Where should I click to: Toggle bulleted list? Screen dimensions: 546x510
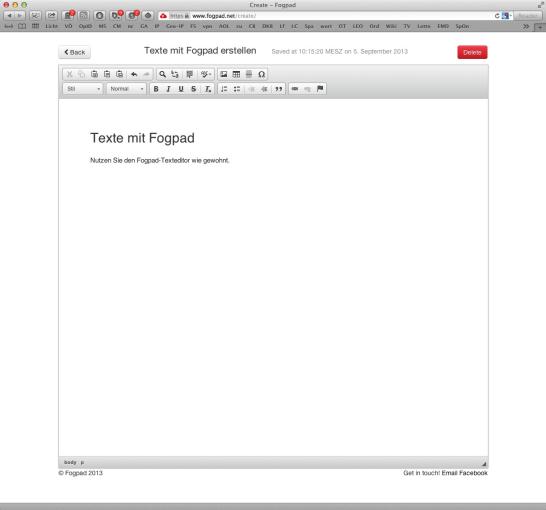coord(237,89)
